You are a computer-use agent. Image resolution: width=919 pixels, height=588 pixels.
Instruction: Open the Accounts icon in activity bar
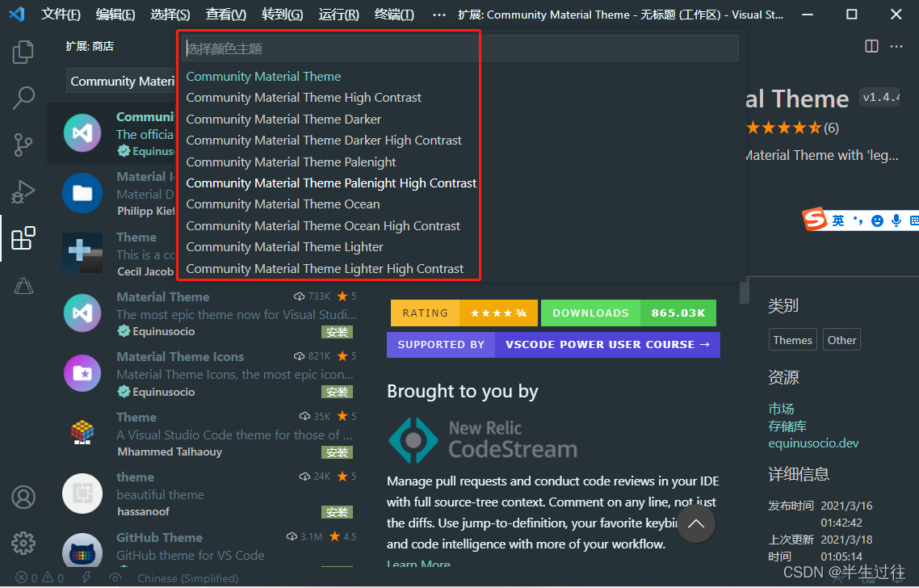click(23, 497)
